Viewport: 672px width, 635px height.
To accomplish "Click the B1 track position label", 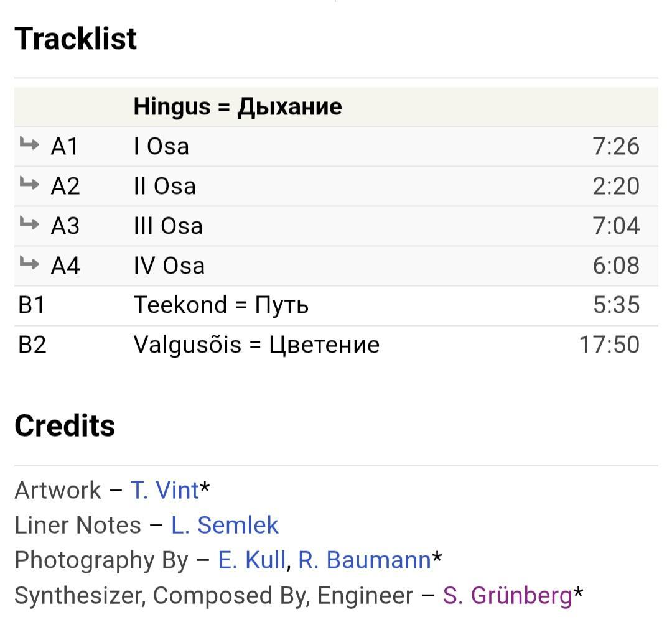I will coord(32,305).
